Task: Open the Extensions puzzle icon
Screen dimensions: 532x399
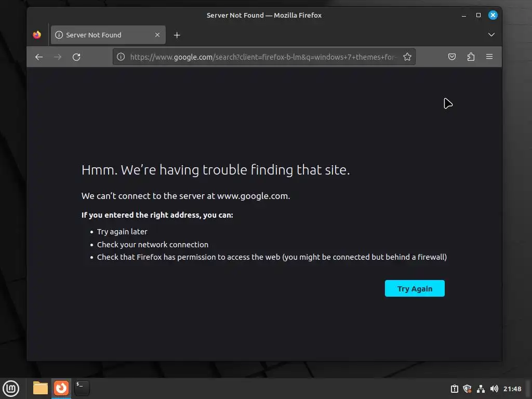Action: point(471,57)
